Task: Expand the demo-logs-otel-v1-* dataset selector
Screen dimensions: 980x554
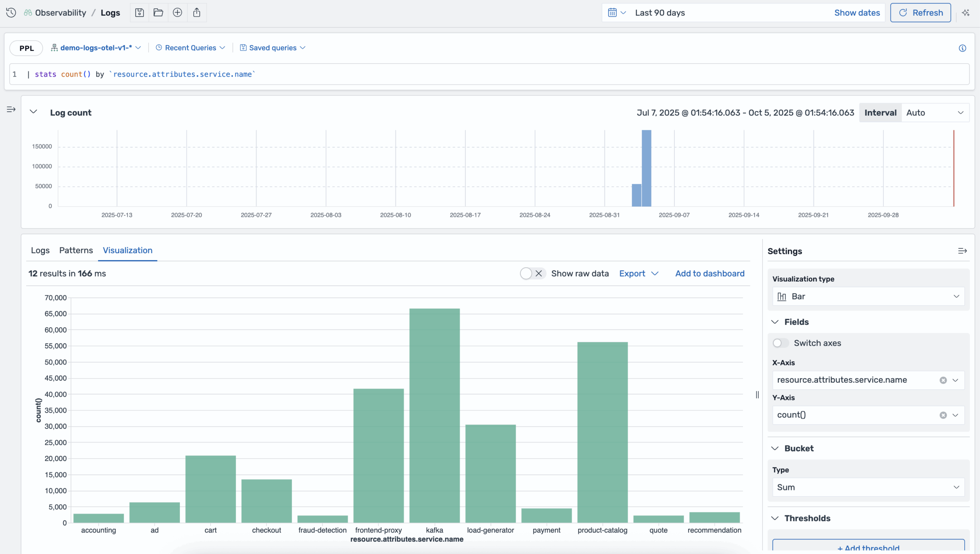Action: 96,48
